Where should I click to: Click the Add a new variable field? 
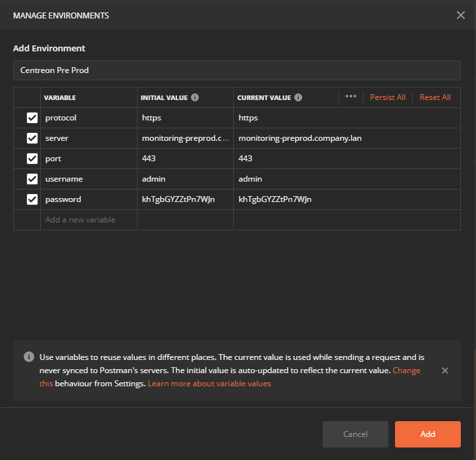[88, 220]
